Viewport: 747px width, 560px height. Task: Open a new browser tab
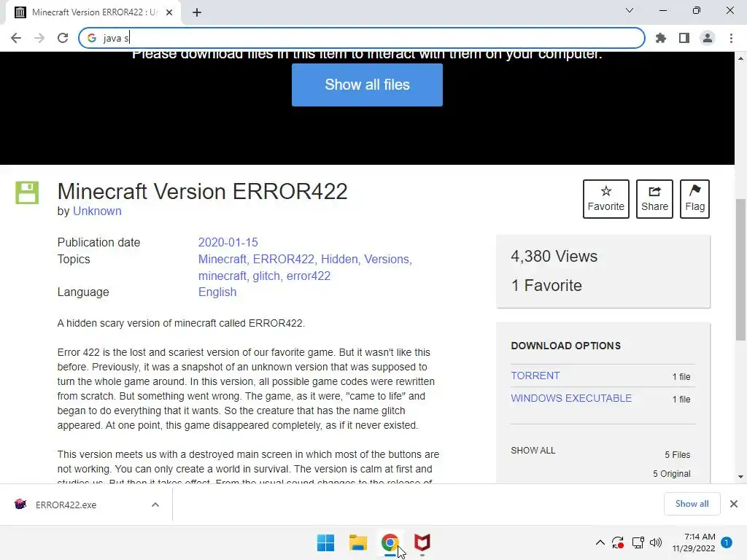coord(197,12)
